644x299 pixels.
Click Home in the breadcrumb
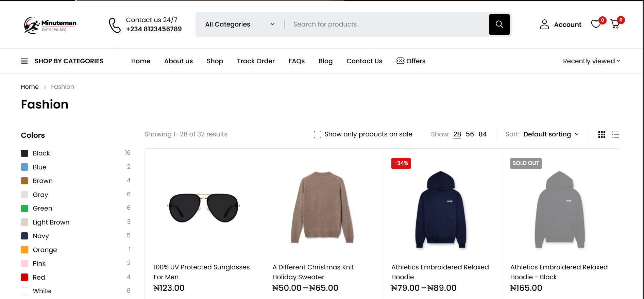click(x=30, y=87)
